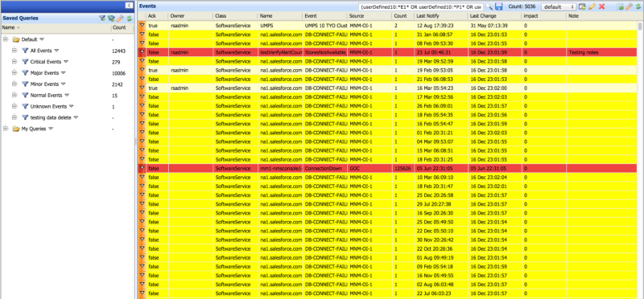Image resolution: width=644 pixels, height=299 pixels.
Task: Collapse the Default folder tree node
Action: [6, 39]
